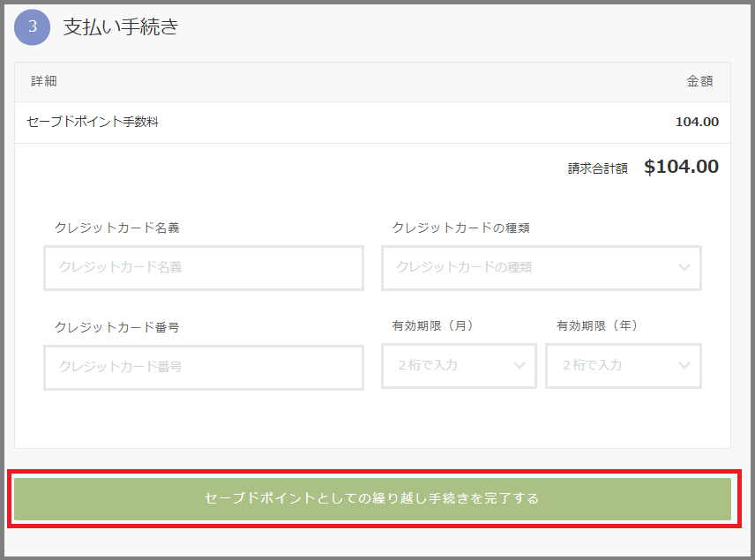Click the 104.00 amount cell

click(x=697, y=122)
